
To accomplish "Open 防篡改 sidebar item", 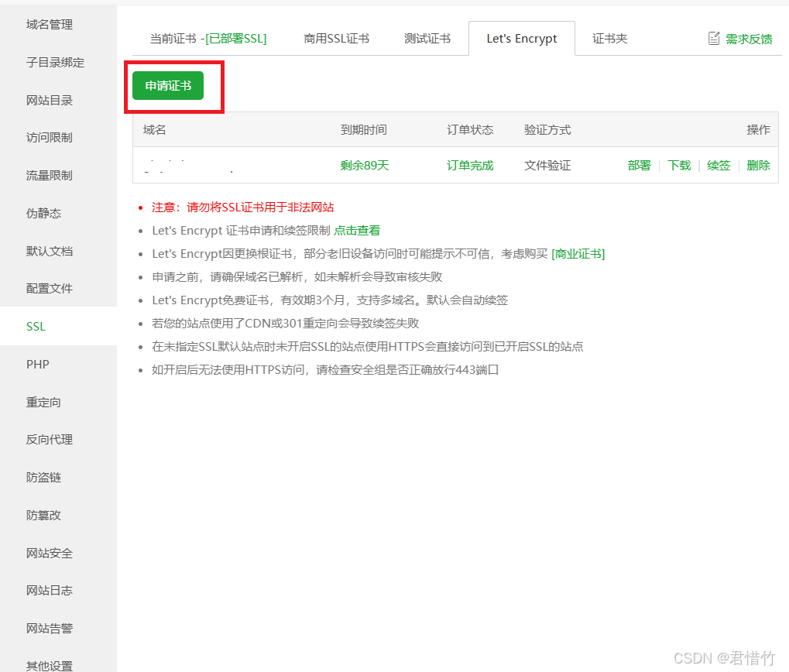I will tap(44, 515).
